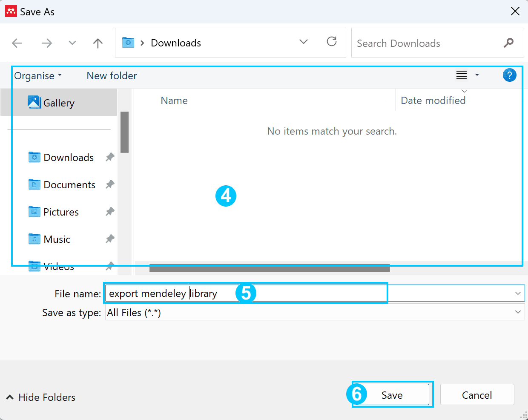Click the Downloads folder icon in address bar
Viewport: 528px width, 420px height.
coord(128,43)
